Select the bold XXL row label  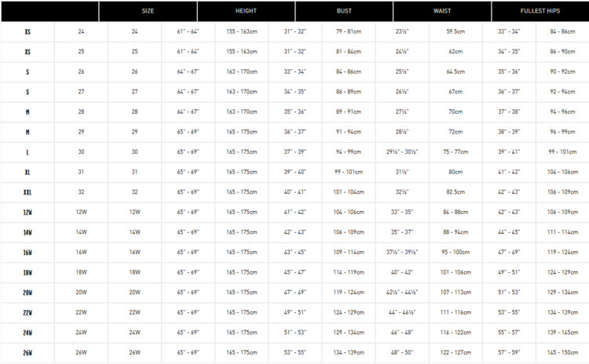coord(27,192)
